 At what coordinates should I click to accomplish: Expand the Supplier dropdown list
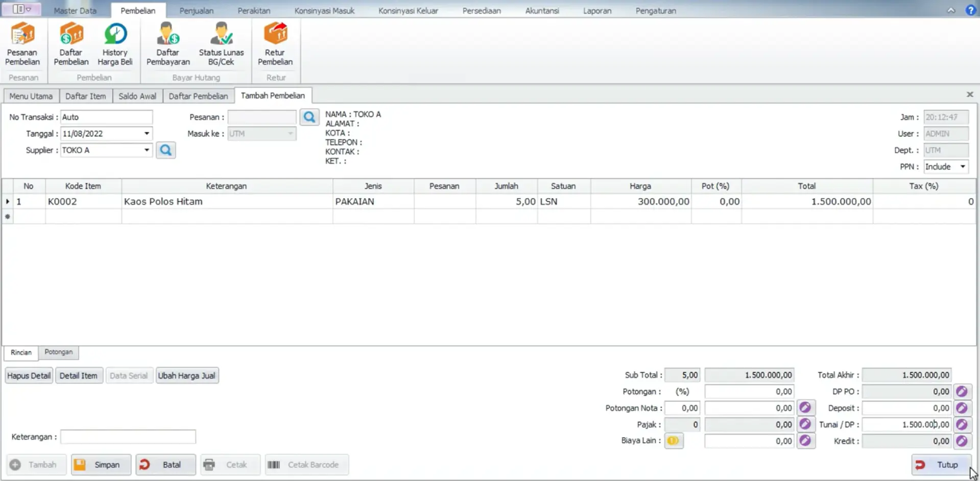click(147, 150)
